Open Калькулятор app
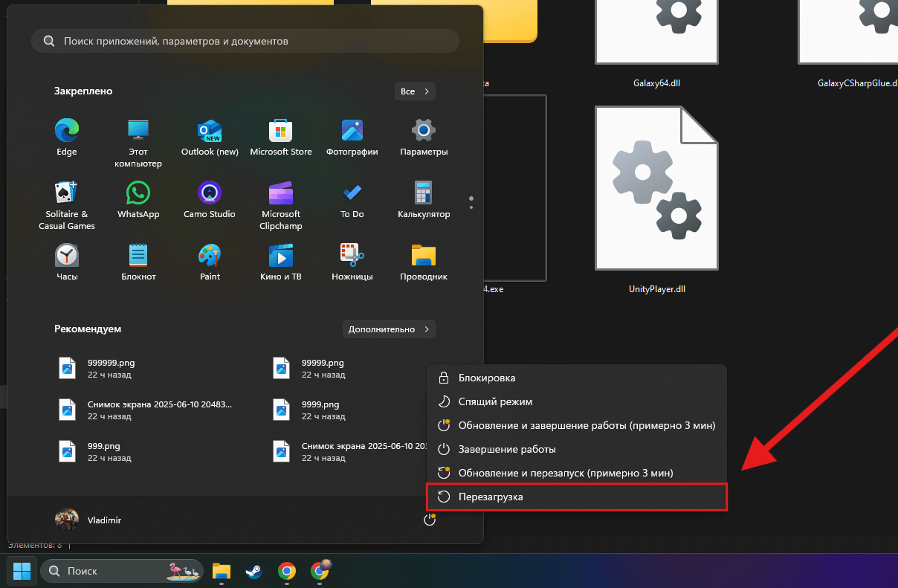This screenshot has height=588, width=898. point(424,200)
